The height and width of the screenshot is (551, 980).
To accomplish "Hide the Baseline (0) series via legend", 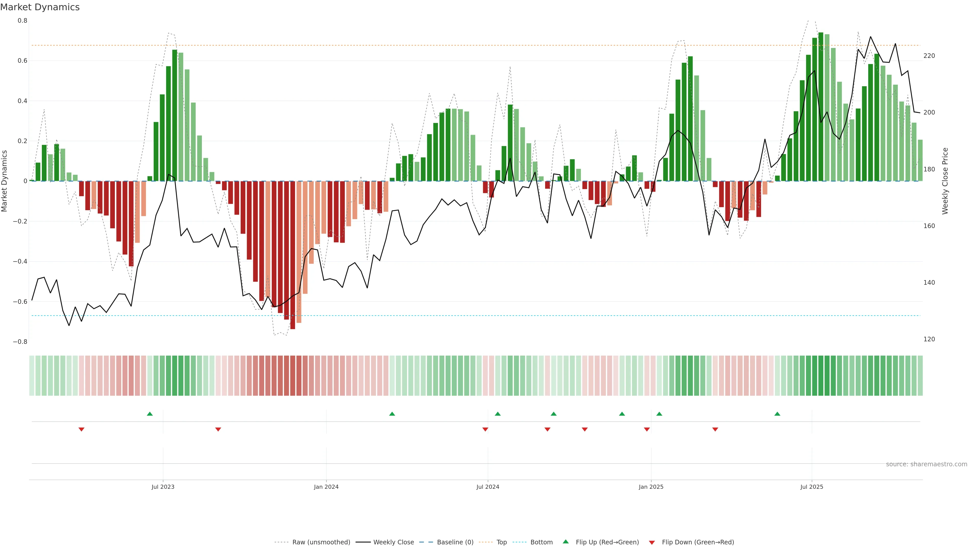I will (455, 542).
